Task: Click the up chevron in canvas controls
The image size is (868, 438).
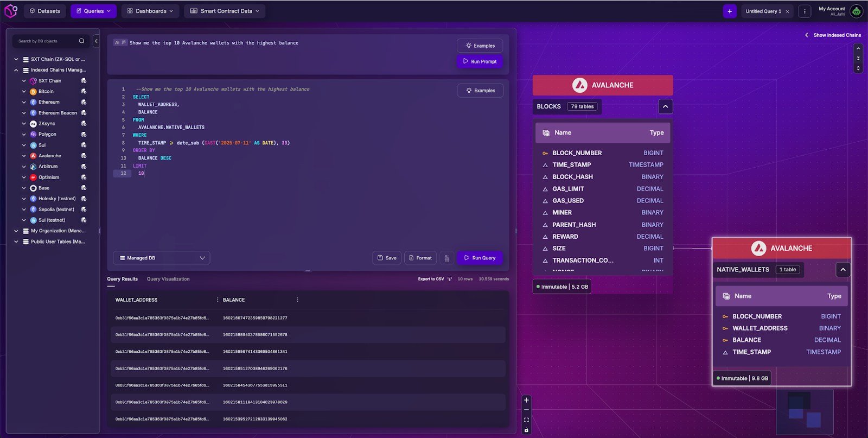Action: pyautogui.click(x=858, y=48)
